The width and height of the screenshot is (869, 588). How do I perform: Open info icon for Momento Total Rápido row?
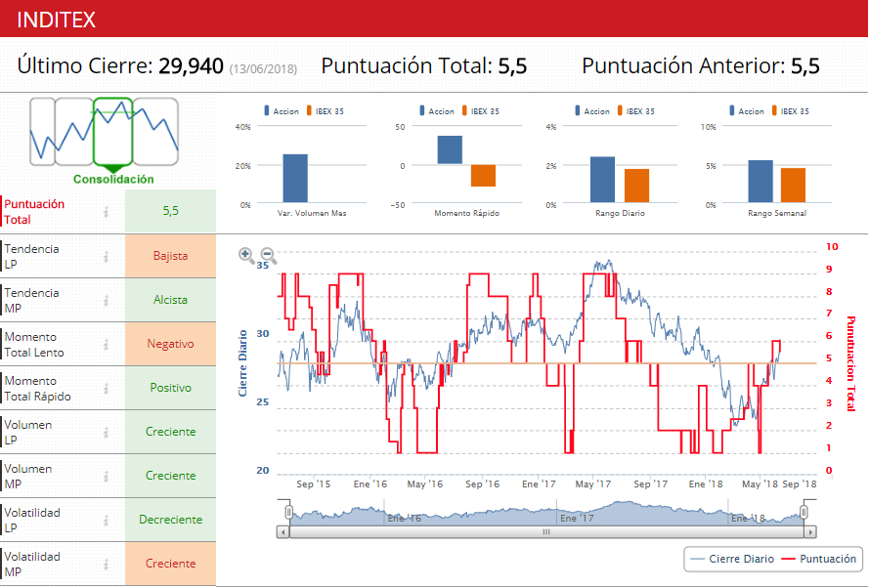click(106, 388)
